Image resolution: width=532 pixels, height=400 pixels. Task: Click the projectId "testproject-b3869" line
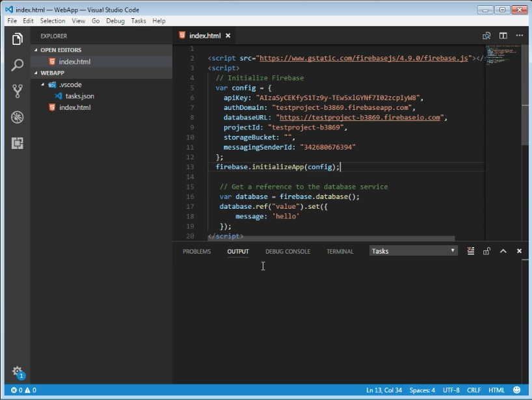(286, 127)
